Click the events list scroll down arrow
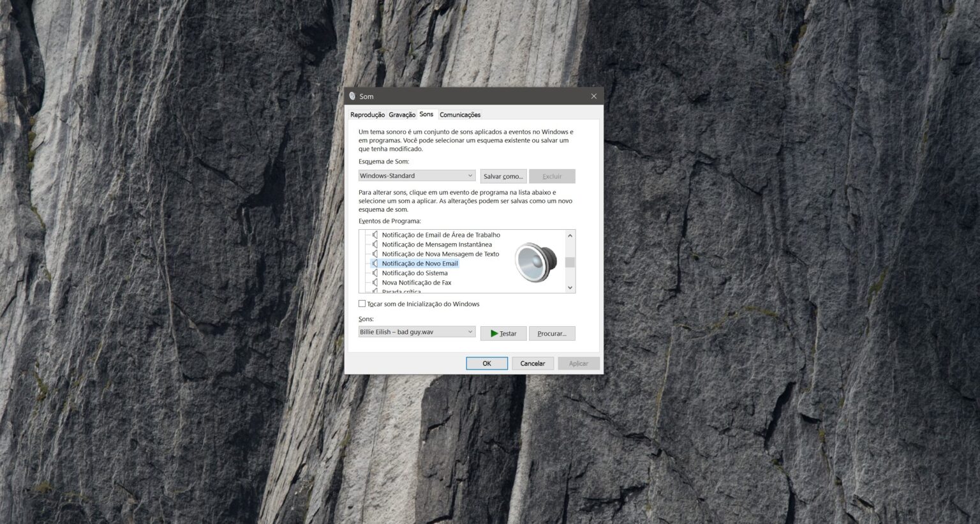 tap(570, 288)
